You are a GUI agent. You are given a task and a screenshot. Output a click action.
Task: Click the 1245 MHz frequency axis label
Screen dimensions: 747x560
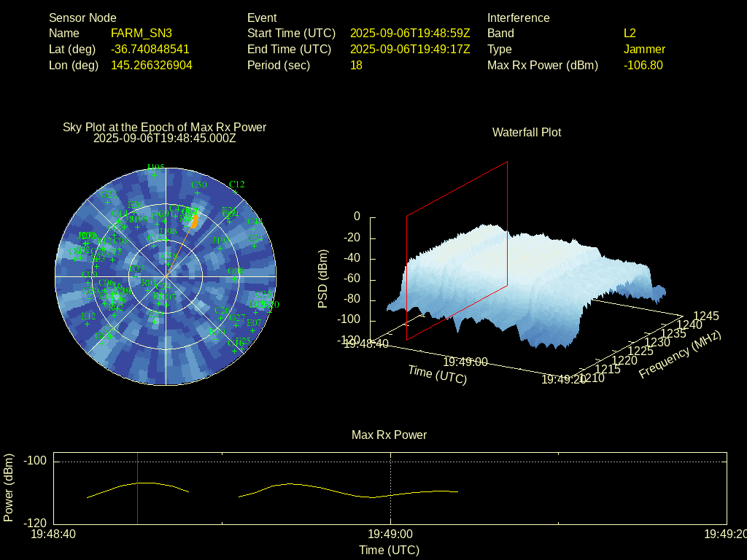705,316
